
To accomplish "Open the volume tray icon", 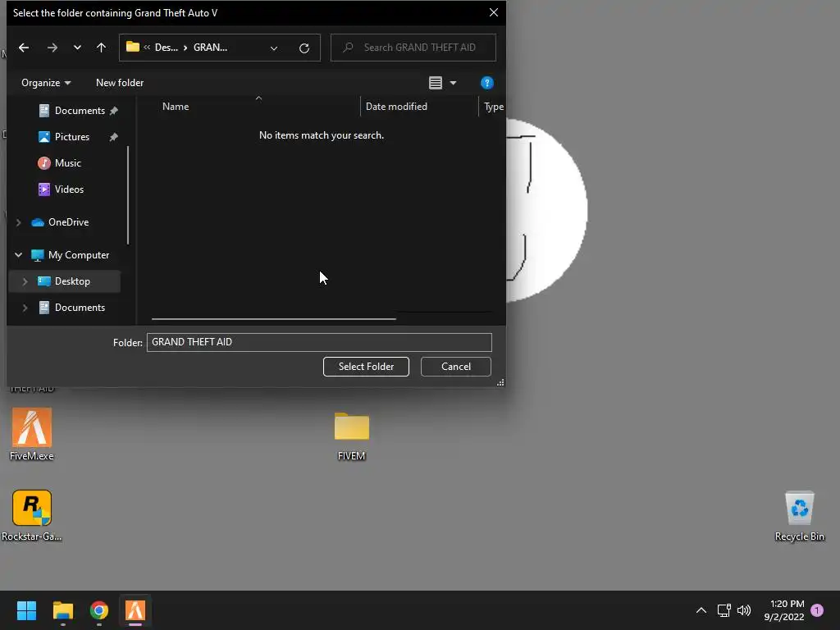I will (743, 610).
